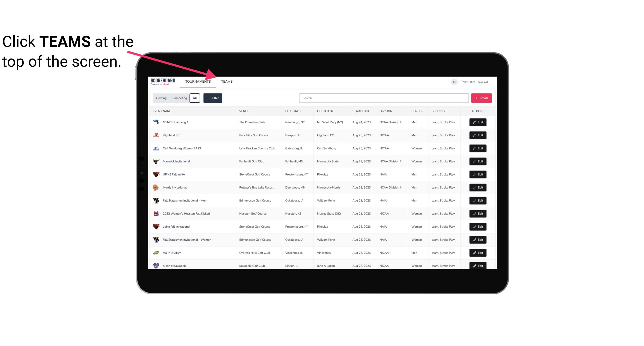Select the Competing filter toggle
644x346 pixels.
pyautogui.click(x=179, y=98)
